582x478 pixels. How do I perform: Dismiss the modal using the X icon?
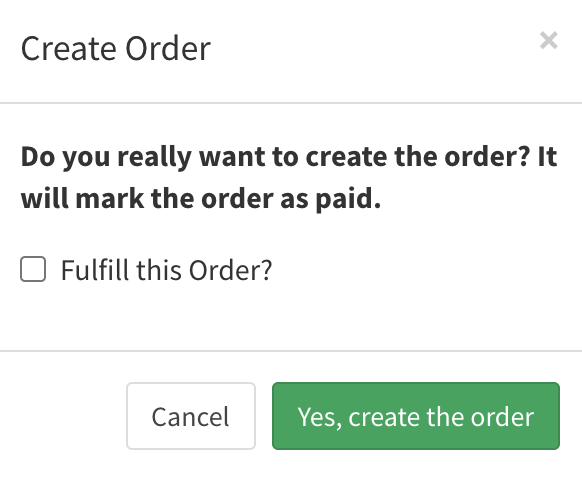pyautogui.click(x=549, y=40)
